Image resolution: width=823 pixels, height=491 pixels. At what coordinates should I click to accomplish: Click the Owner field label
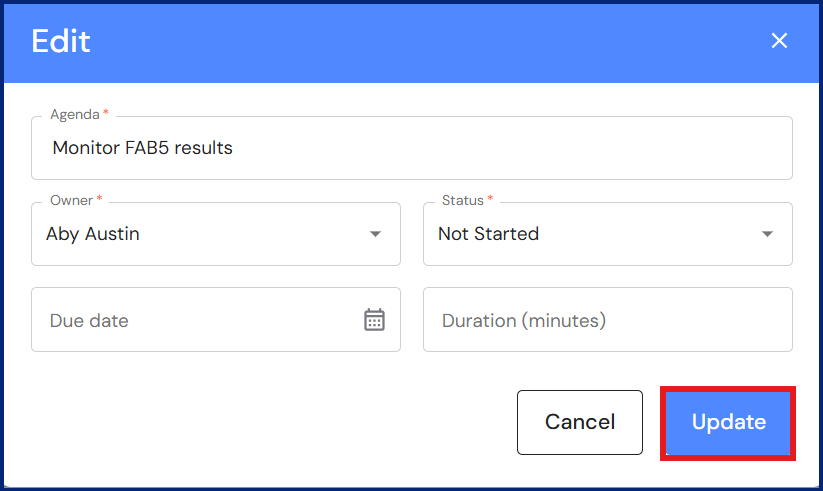[71, 201]
